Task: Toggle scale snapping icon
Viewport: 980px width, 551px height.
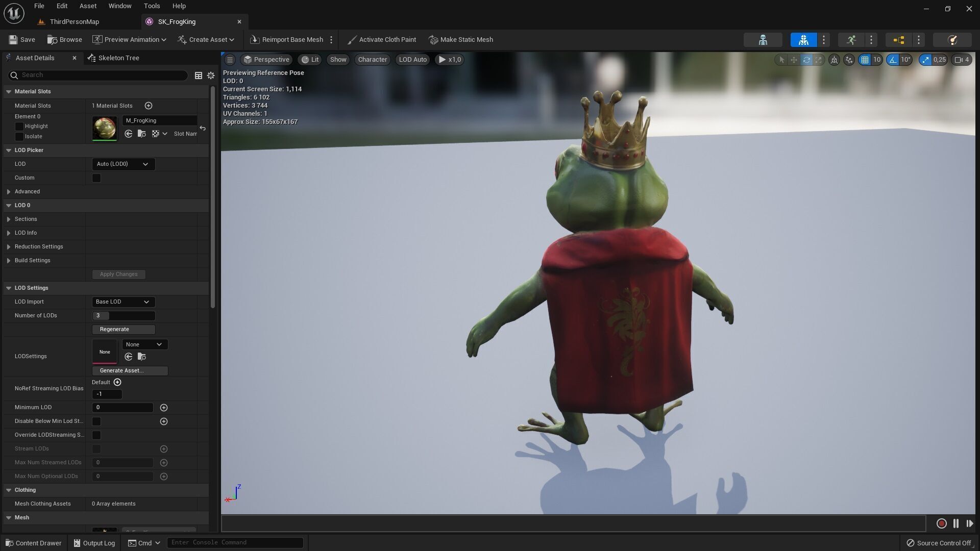Action: (925, 60)
